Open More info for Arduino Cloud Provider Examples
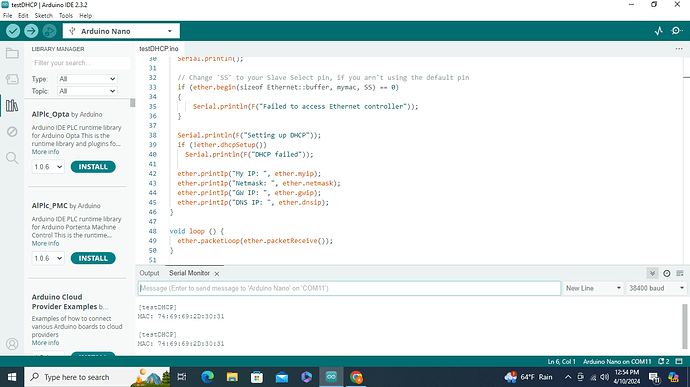Screen dimensions: 690x387 [45, 343]
